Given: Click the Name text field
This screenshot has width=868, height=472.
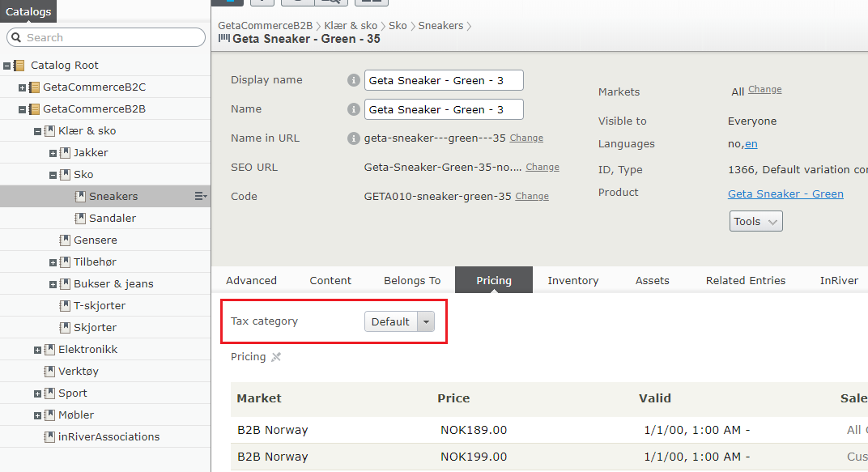Looking at the screenshot, I should (444, 109).
